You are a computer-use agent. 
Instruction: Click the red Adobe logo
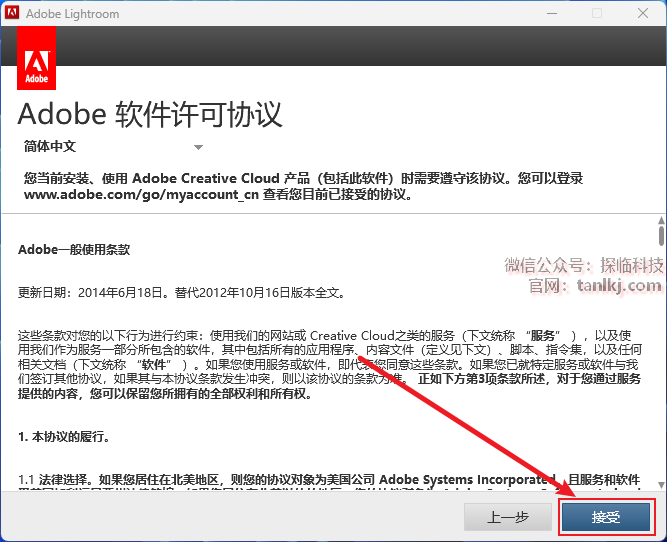tap(37, 58)
